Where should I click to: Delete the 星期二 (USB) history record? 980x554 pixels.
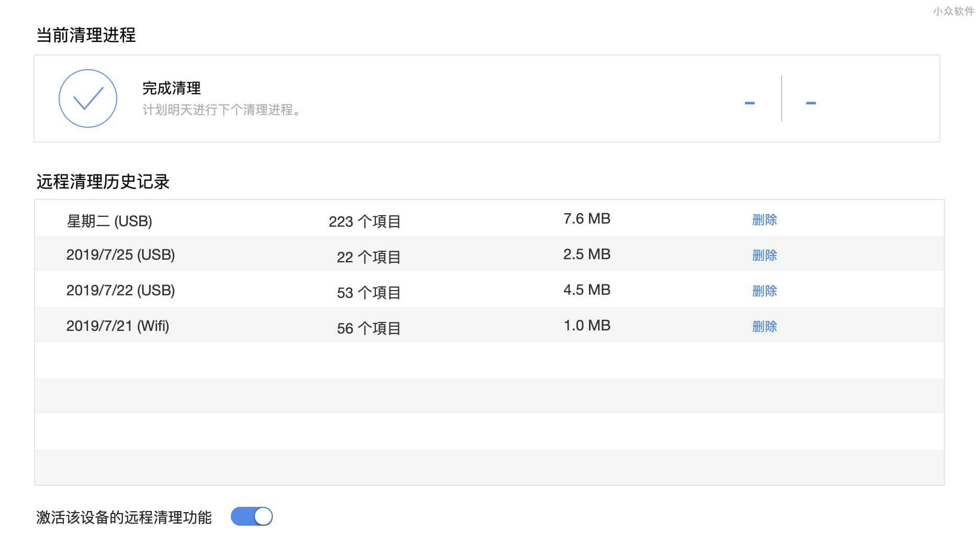click(764, 219)
